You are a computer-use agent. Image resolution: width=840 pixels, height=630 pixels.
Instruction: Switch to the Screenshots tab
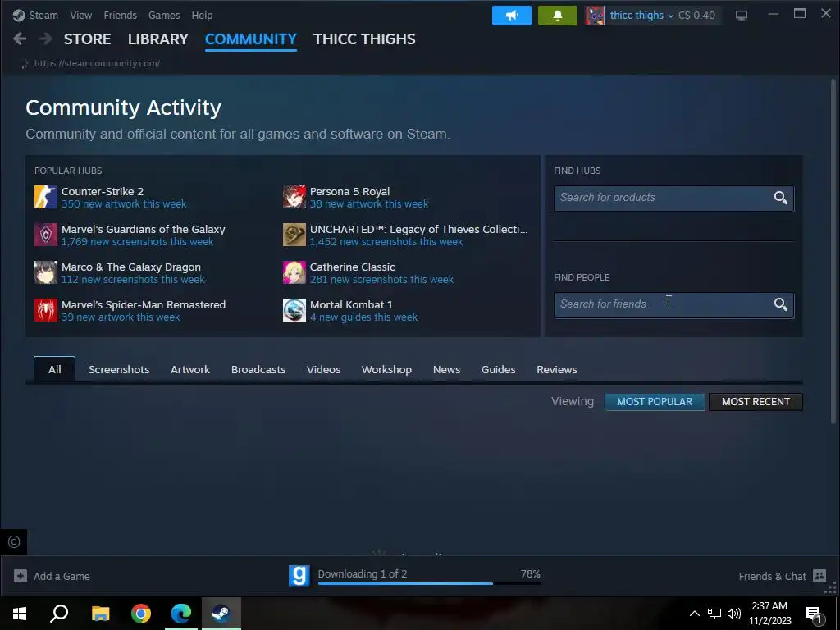(119, 369)
